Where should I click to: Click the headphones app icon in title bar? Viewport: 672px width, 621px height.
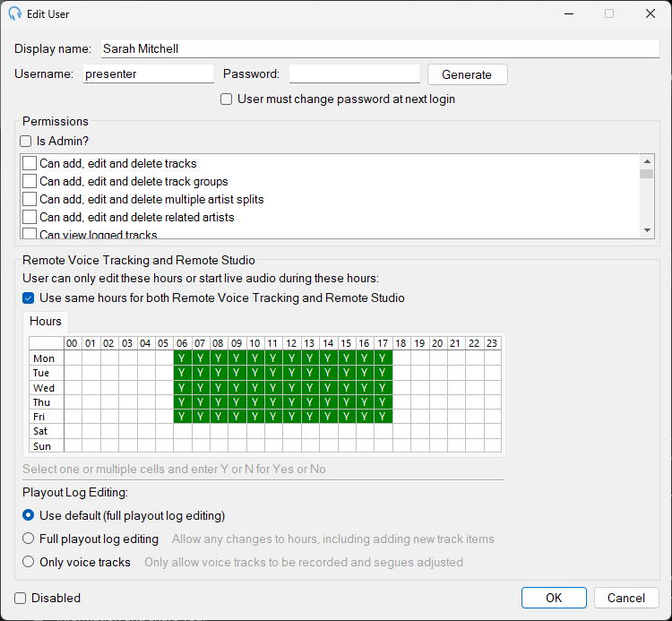14,13
